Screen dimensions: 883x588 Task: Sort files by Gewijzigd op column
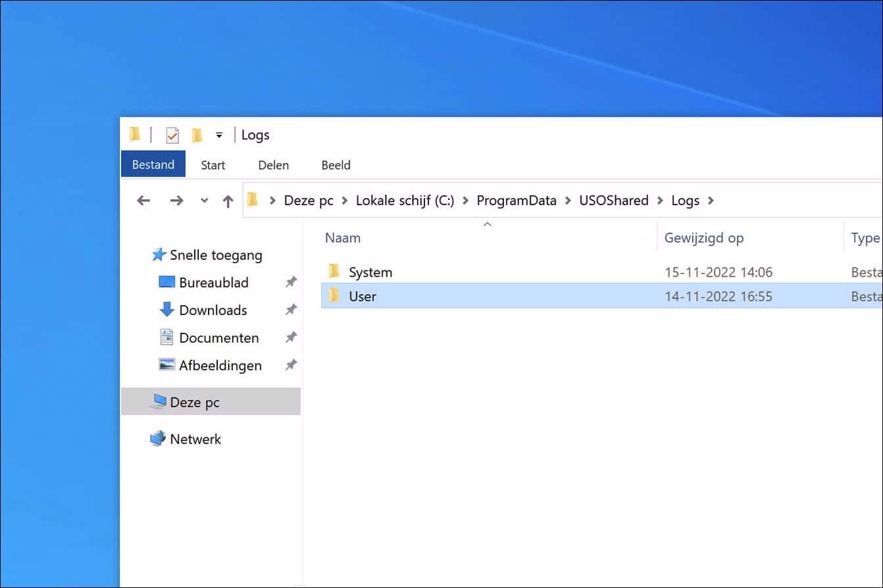703,238
